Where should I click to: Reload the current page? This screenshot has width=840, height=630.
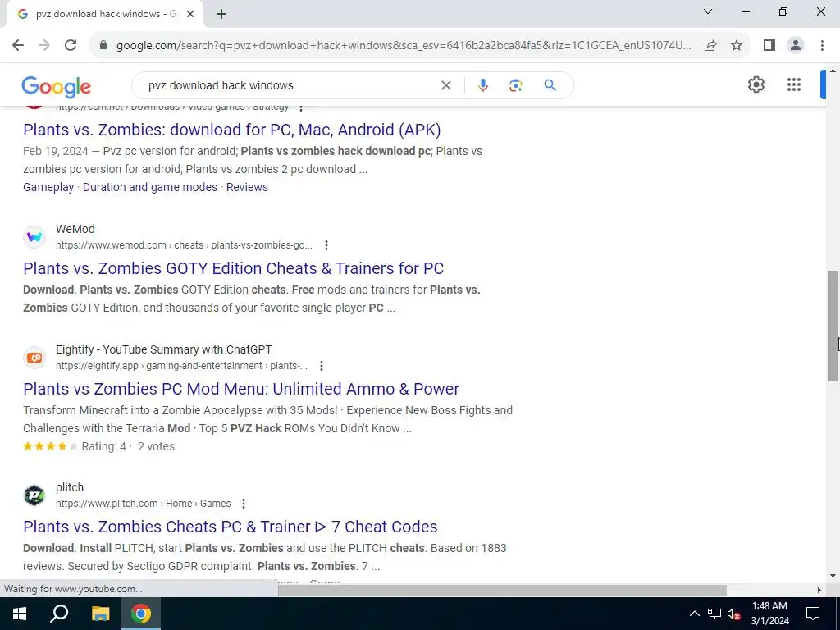[x=71, y=45]
